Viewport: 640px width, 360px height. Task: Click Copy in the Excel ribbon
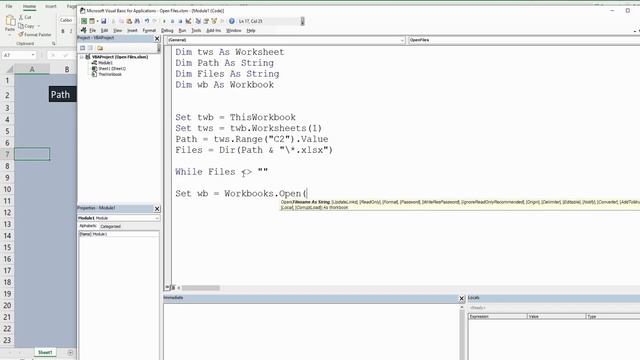27,26
